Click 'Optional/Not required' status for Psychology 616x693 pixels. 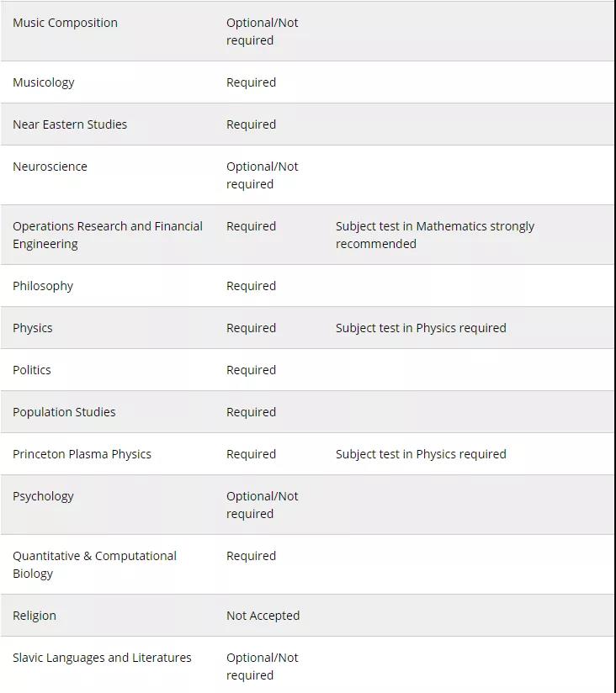tap(262, 505)
